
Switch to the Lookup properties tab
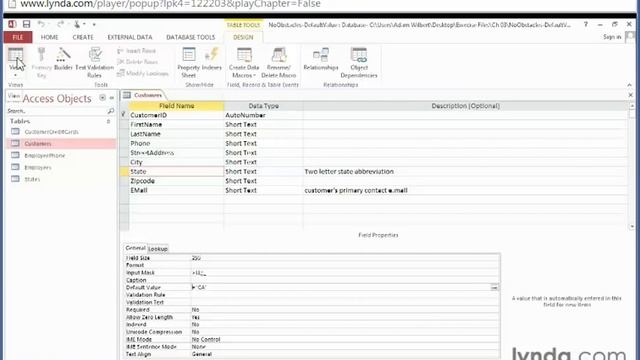[x=158, y=249]
